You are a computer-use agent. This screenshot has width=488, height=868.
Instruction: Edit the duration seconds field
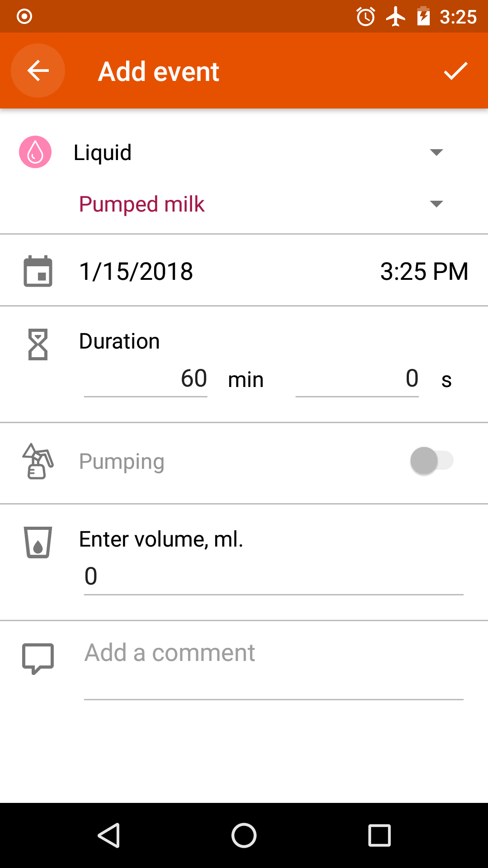(357, 379)
